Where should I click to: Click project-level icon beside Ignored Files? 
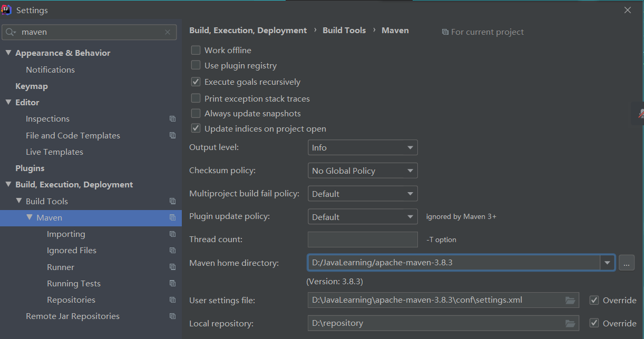(x=172, y=251)
